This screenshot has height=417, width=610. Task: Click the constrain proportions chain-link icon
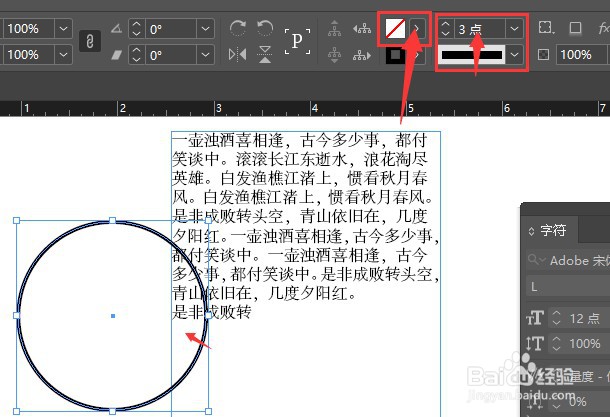[x=90, y=41]
